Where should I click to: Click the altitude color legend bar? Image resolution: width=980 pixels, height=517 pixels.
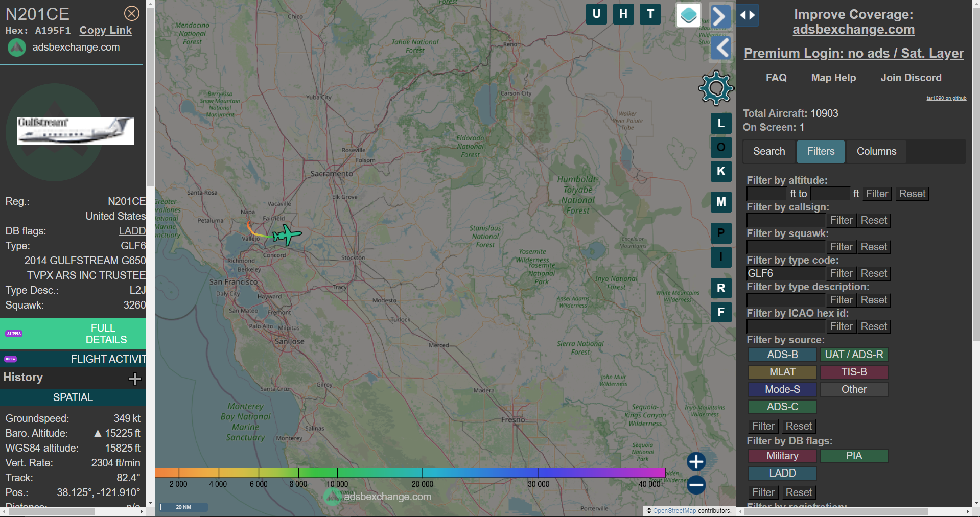pyautogui.click(x=410, y=473)
